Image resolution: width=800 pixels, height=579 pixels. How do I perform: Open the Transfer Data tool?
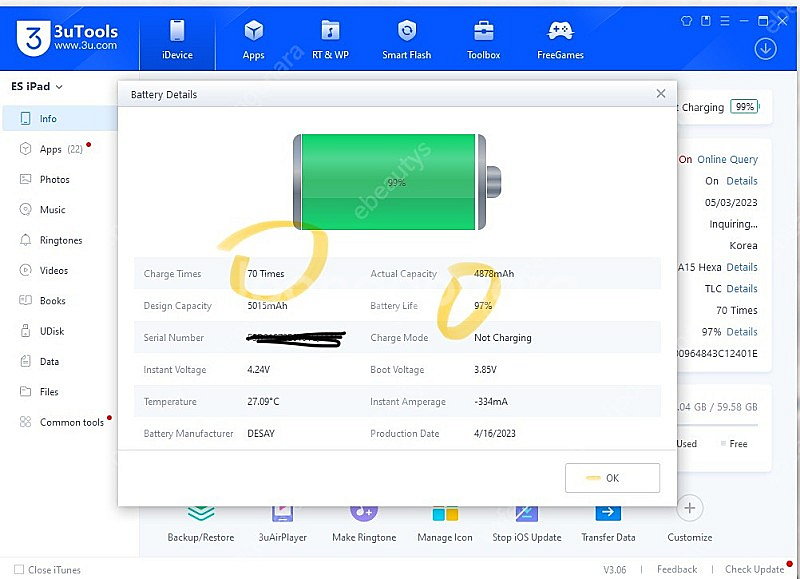(x=608, y=520)
